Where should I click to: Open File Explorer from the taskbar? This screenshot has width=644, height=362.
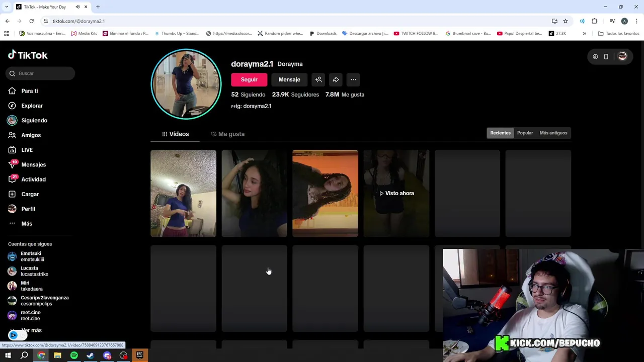[x=57, y=355]
